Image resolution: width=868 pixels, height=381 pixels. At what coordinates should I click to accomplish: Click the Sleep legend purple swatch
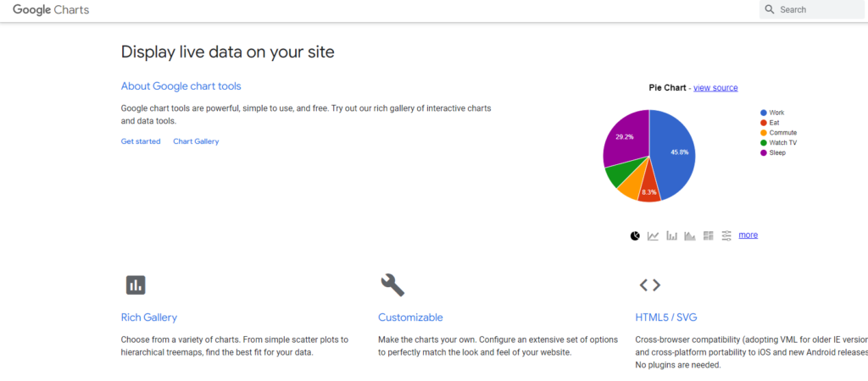click(x=764, y=152)
